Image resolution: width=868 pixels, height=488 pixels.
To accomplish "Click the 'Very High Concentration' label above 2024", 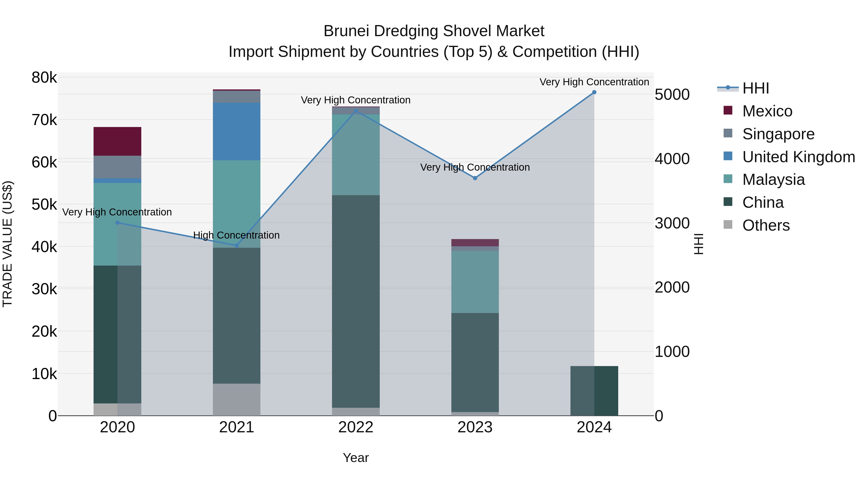I will point(594,82).
